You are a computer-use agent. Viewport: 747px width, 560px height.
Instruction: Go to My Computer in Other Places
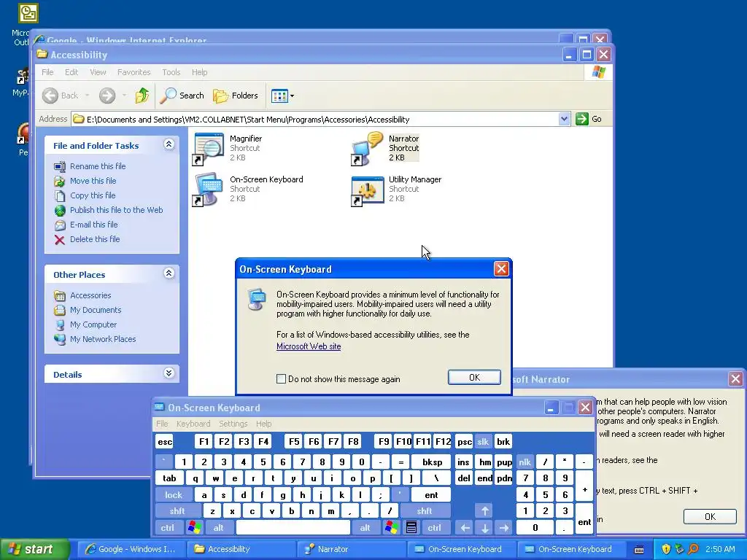[93, 324]
